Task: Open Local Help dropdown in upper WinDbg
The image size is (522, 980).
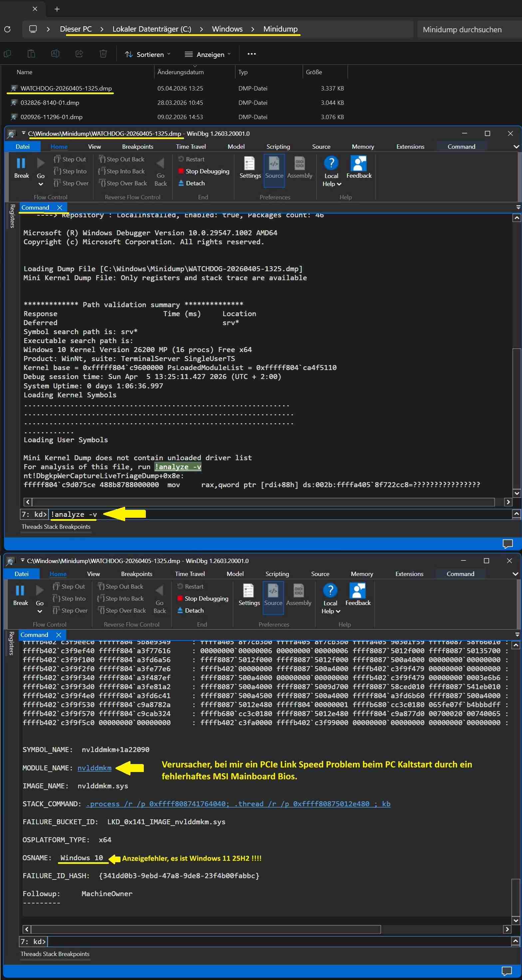Action: coord(331,172)
